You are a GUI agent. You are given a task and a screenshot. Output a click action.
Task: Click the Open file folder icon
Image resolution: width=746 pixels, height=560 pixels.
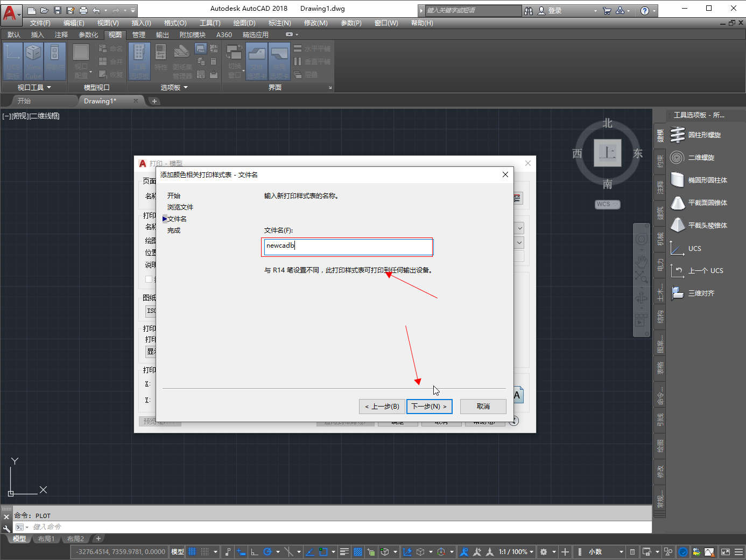click(x=45, y=10)
